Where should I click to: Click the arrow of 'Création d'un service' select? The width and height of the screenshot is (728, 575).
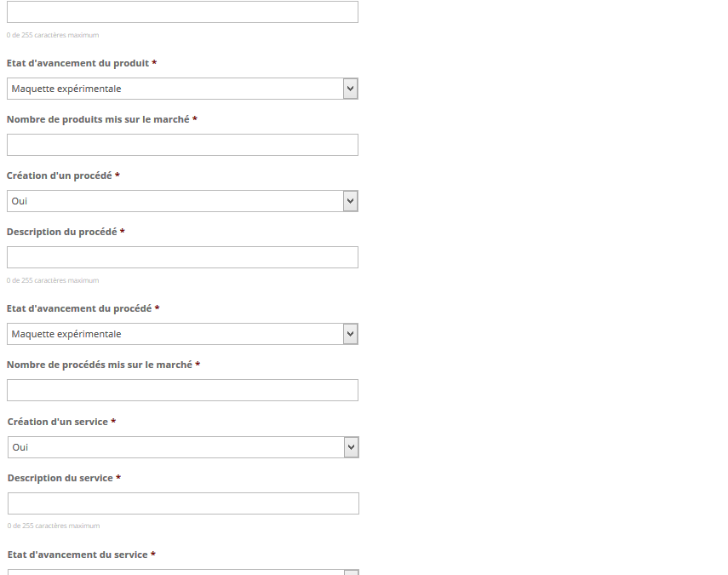point(351,447)
